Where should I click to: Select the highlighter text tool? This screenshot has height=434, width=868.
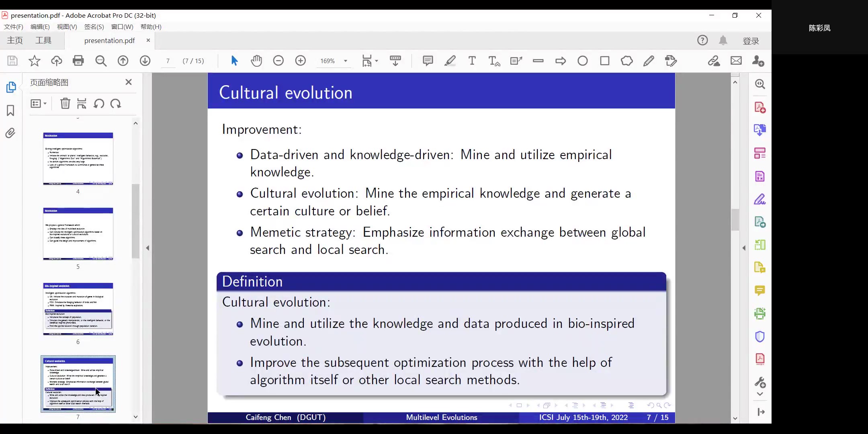pyautogui.click(x=450, y=61)
